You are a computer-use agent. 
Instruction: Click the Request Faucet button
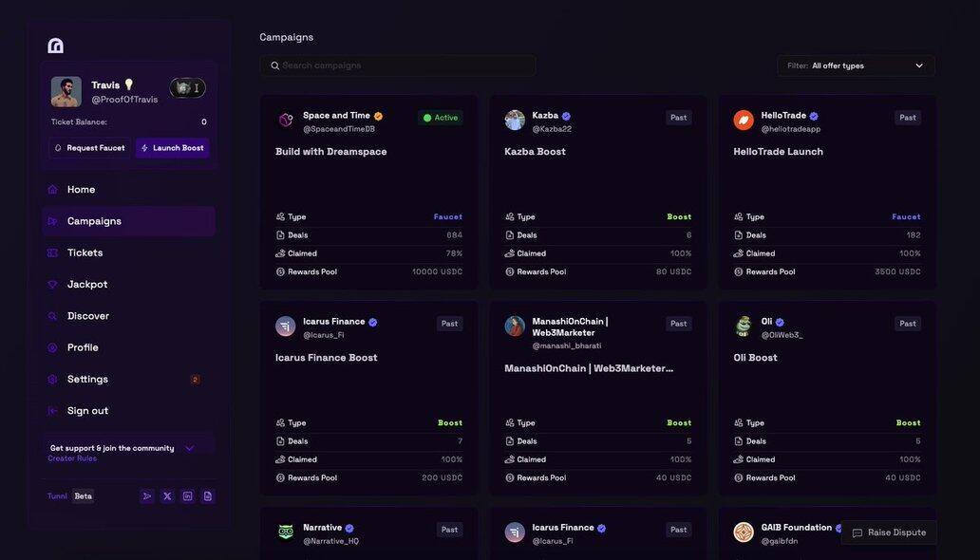click(x=89, y=148)
